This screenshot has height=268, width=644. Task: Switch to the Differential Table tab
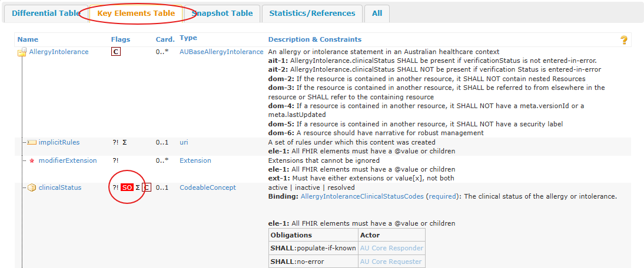click(45, 13)
